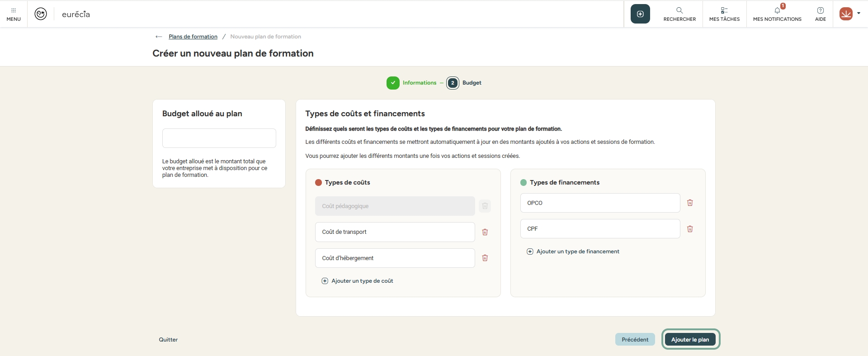Remove the OPCO financing type
The height and width of the screenshot is (356, 868).
(x=690, y=203)
